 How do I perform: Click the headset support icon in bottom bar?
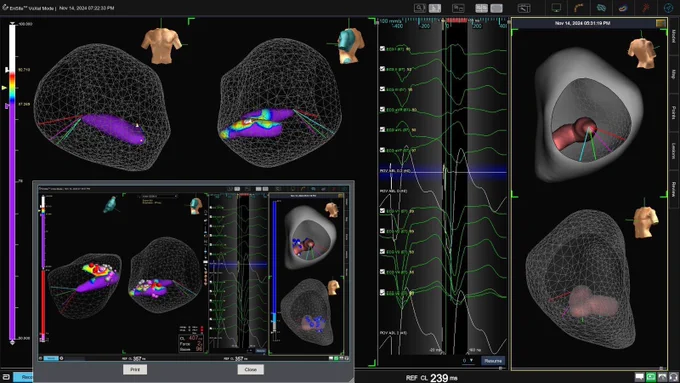click(x=673, y=377)
